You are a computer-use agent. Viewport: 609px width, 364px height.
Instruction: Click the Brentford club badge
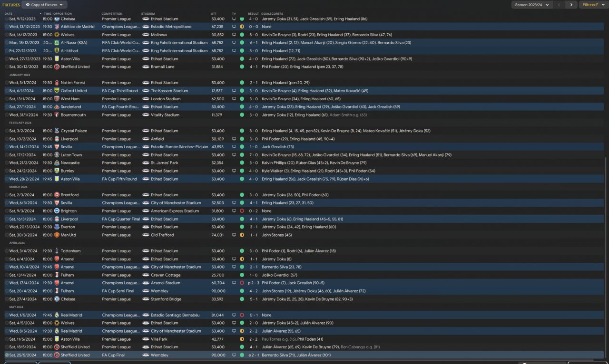point(57,195)
